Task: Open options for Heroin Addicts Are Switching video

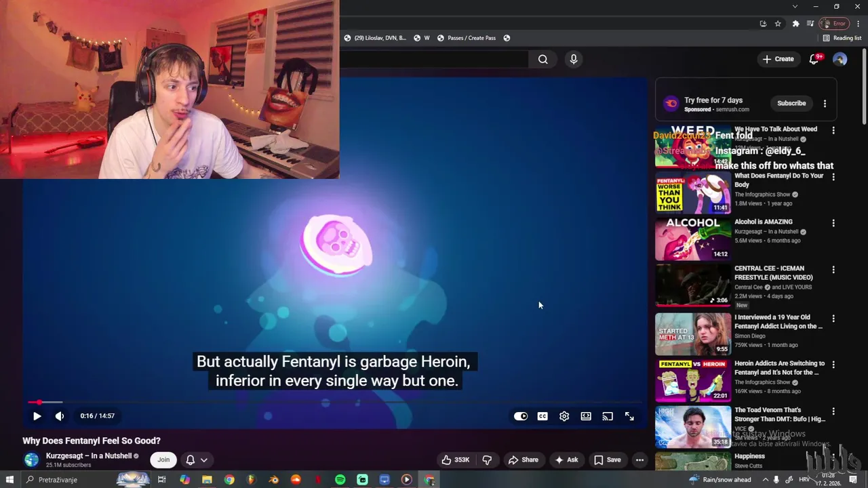Action: [833, 365]
